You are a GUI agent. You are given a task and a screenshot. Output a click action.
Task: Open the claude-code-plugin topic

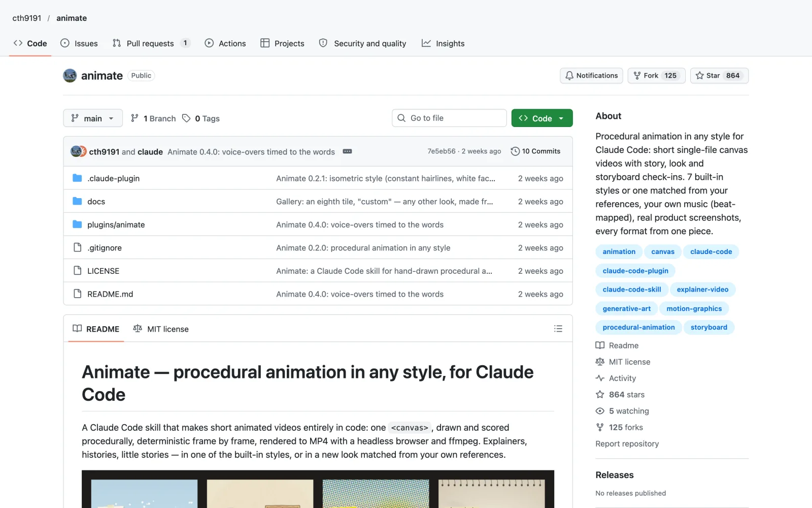pyautogui.click(x=635, y=271)
